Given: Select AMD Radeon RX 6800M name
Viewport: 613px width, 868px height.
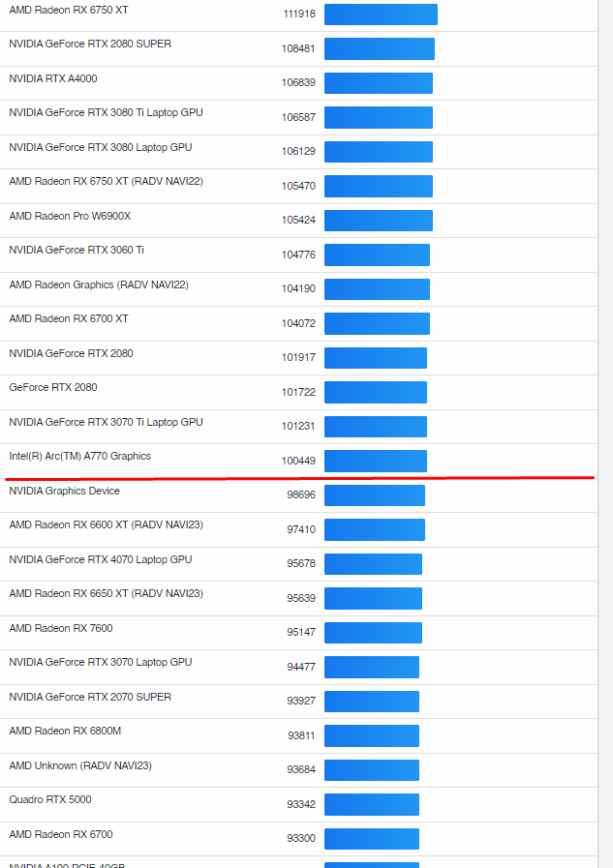Looking at the screenshot, I should [65, 731].
